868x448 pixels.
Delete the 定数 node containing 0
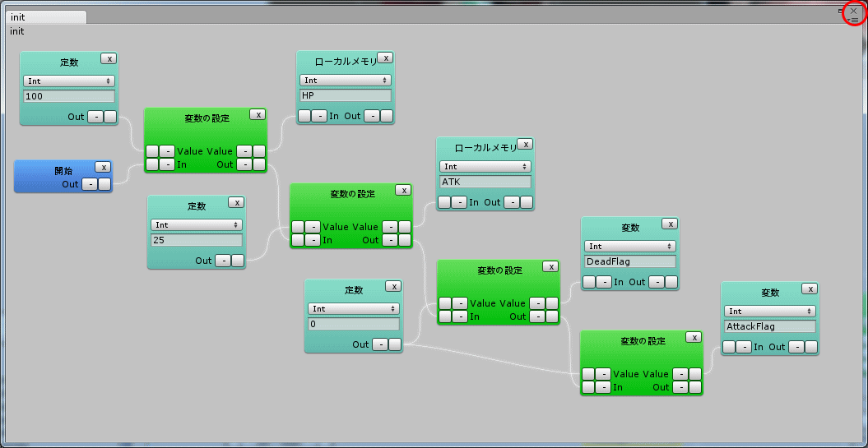coord(393,286)
